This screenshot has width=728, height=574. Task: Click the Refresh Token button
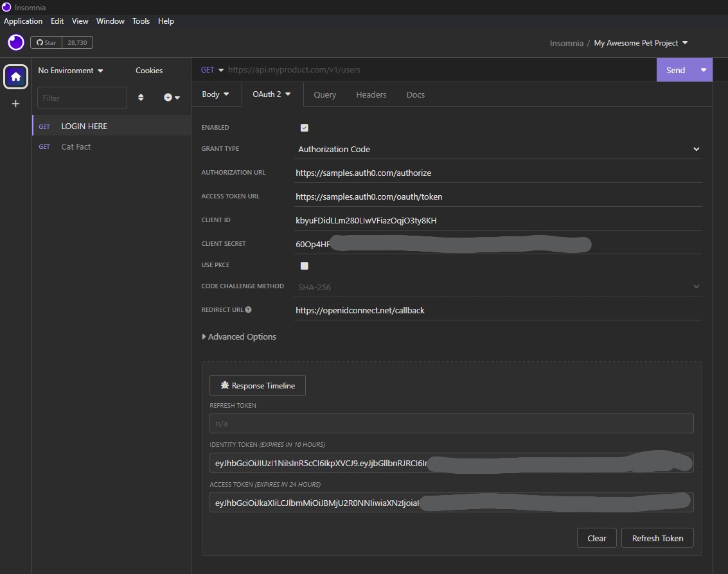[x=657, y=538]
